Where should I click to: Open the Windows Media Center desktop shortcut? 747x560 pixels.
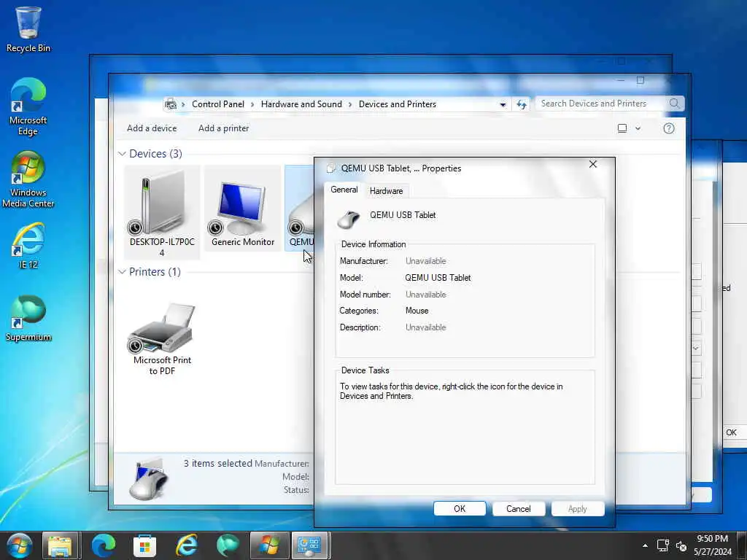(28, 179)
